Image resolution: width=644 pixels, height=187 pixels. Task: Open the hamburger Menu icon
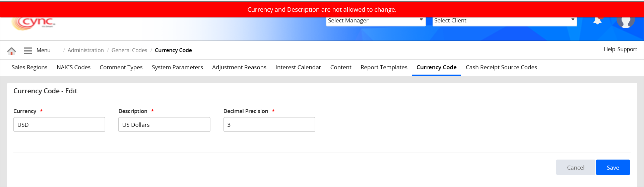(28, 51)
